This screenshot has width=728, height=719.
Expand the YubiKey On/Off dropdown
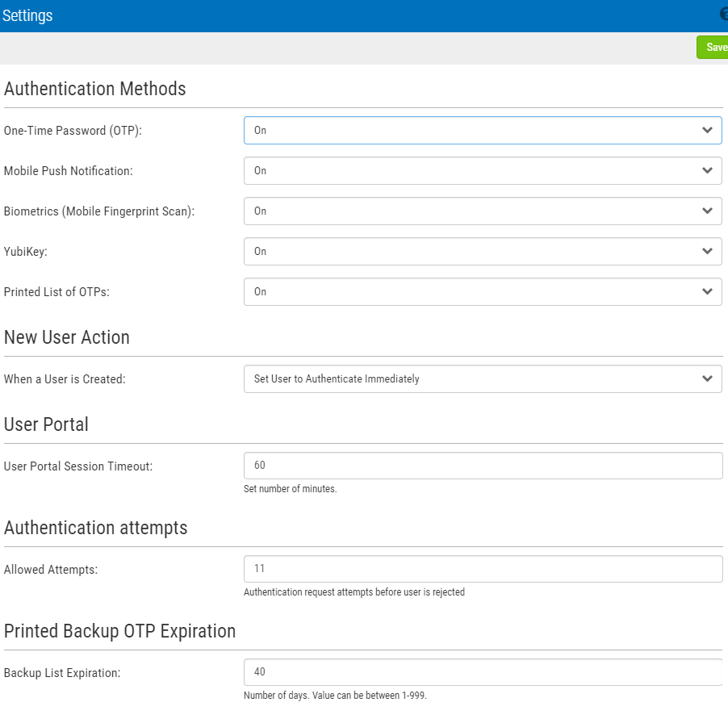coord(482,251)
